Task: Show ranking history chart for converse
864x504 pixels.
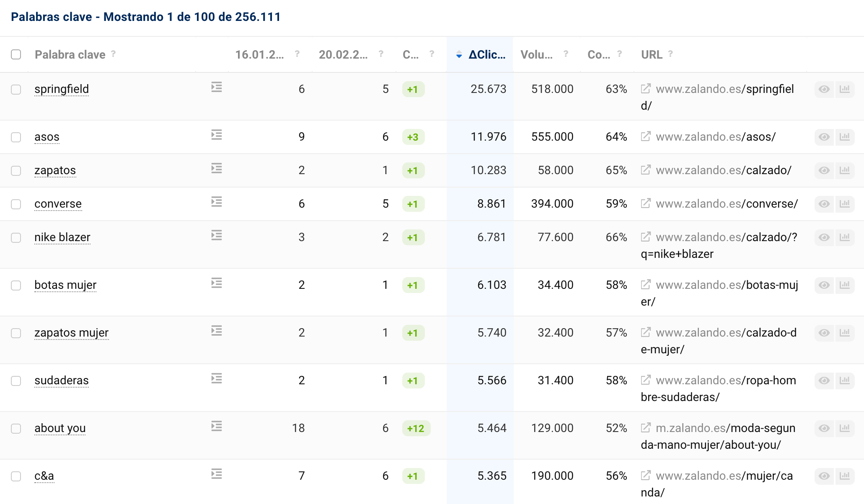Action: (845, 204)
